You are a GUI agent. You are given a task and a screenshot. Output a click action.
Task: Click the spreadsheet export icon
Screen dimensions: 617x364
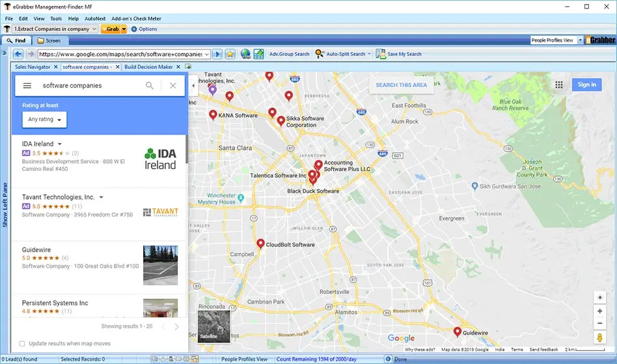click(x=258, y=54)
